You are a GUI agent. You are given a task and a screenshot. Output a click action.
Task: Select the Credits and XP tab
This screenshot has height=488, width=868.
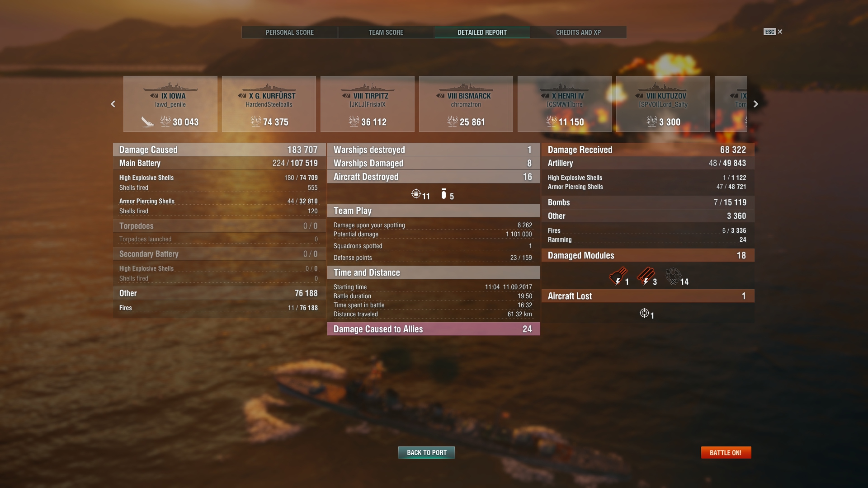(x=578, y=33)
